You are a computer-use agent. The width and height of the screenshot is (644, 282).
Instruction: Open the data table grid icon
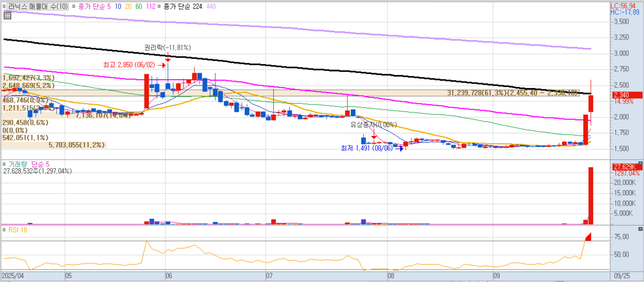pyautogui.click(x=7, y=16)
